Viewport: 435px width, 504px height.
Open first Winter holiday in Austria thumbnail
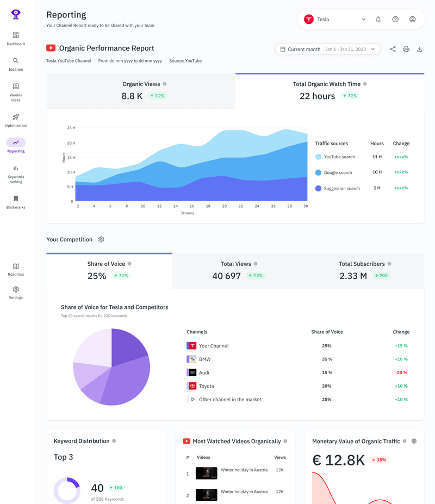(207, 473)
